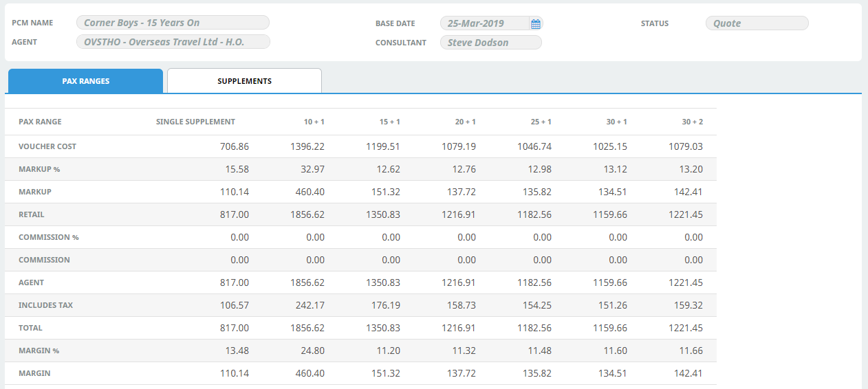This screenshot has width=868, height=389.
Task: Open the Base Date calendar picker icon
Action: click(536, 23)
